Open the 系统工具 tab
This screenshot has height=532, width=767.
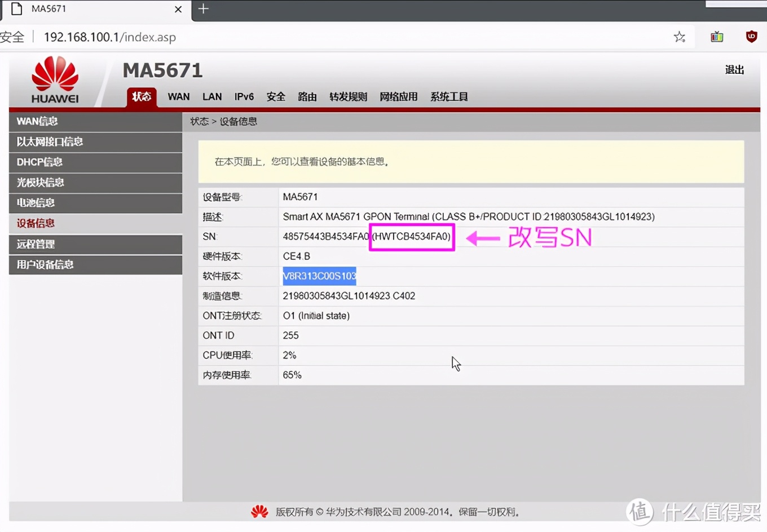449,96
